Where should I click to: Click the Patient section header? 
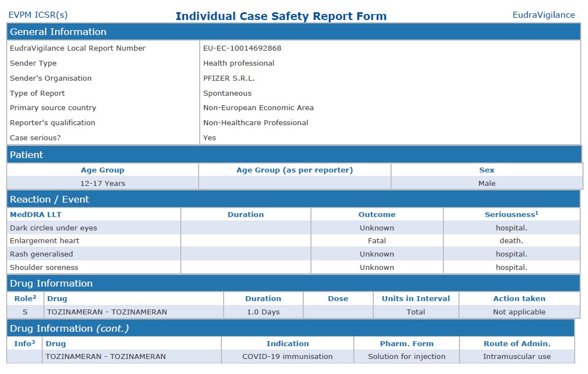(294, 155)
